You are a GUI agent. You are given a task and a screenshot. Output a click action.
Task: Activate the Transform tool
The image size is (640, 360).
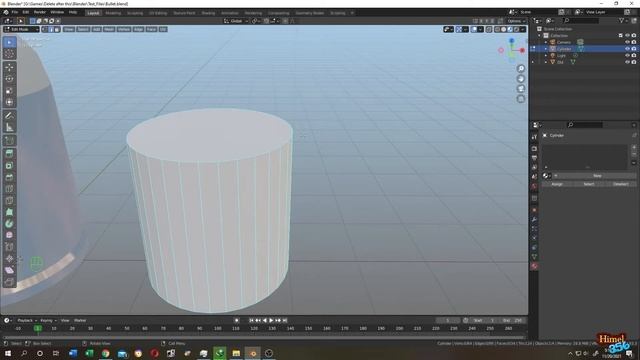coord(9,102)
